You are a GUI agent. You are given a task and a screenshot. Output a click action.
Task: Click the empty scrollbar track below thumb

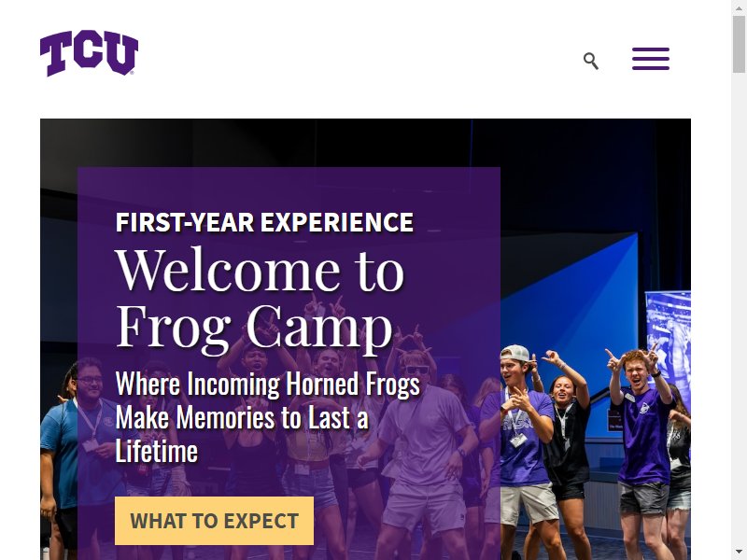[739, 310]
